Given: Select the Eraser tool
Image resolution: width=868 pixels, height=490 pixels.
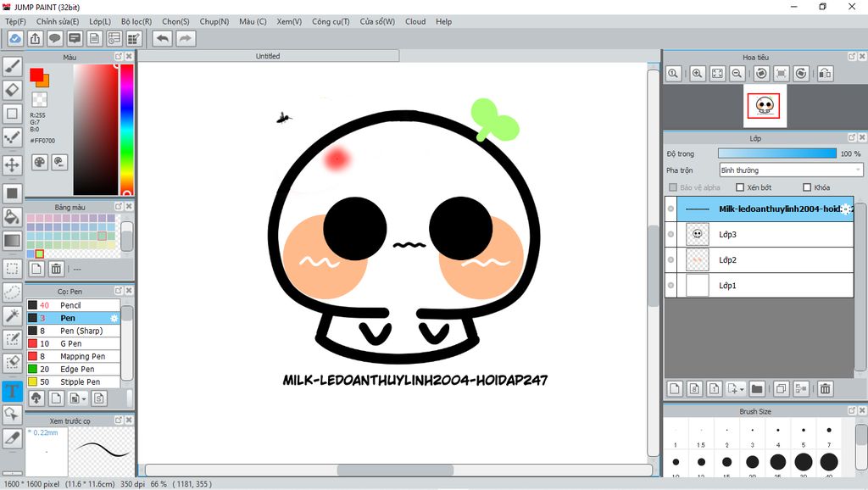Looking at the screenshot, I should point(13,89).
